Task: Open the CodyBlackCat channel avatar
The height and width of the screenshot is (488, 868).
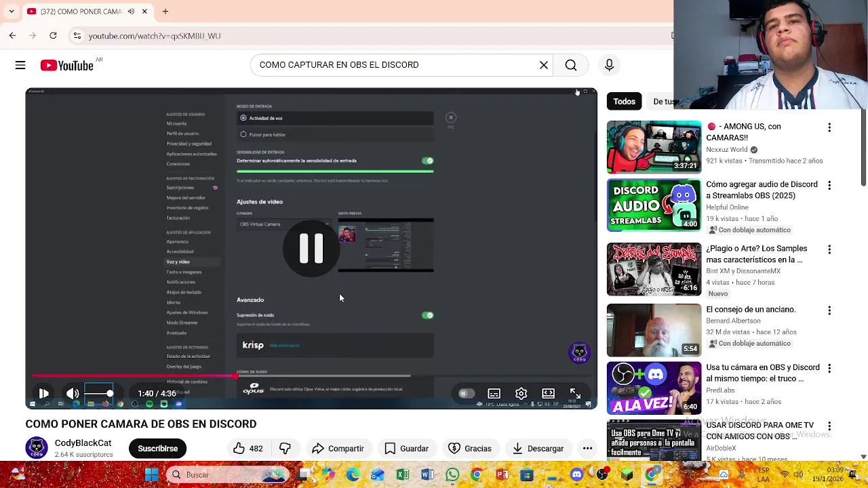Action: 37,448
